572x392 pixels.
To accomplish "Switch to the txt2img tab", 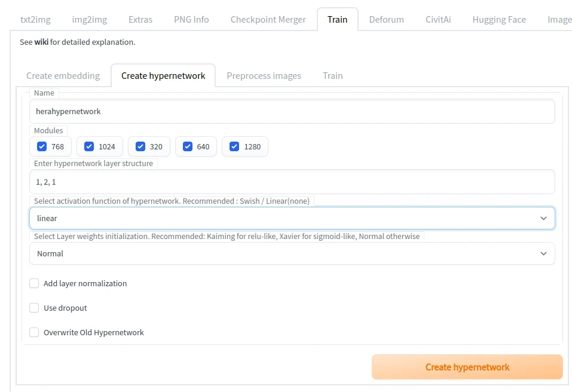I will tap(35, 19).
